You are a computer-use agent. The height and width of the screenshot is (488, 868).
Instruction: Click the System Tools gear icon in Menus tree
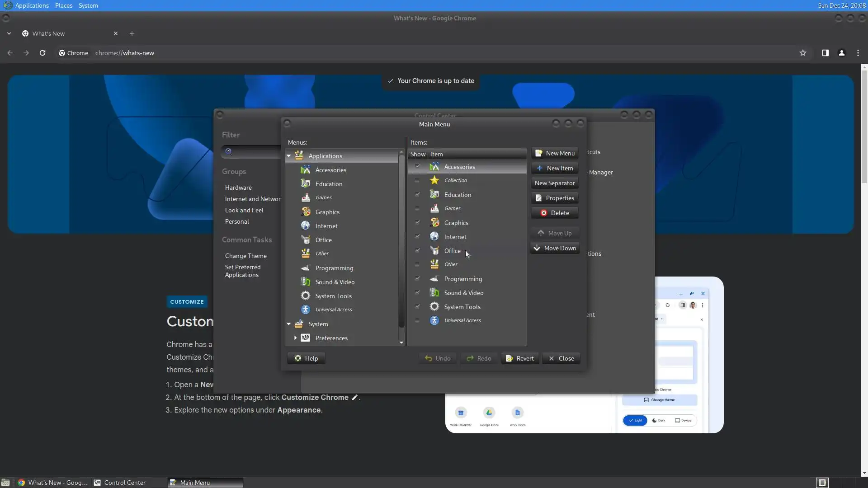306,296
